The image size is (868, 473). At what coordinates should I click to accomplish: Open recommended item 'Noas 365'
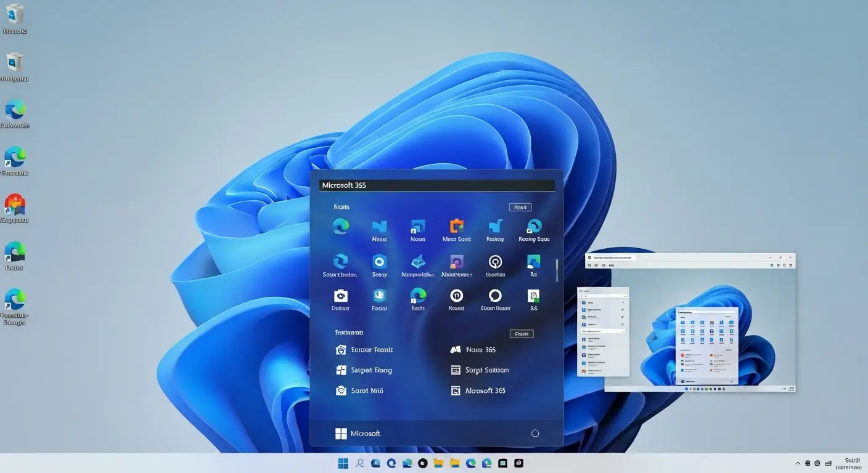pos(473,349)
